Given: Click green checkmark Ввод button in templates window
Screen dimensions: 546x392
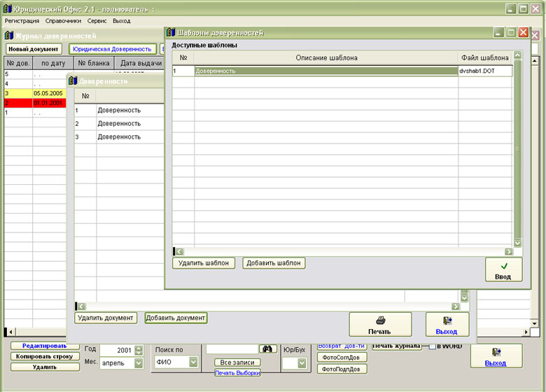Looking at the screenshot, I should pyautogui.click(x=503, y=269).
